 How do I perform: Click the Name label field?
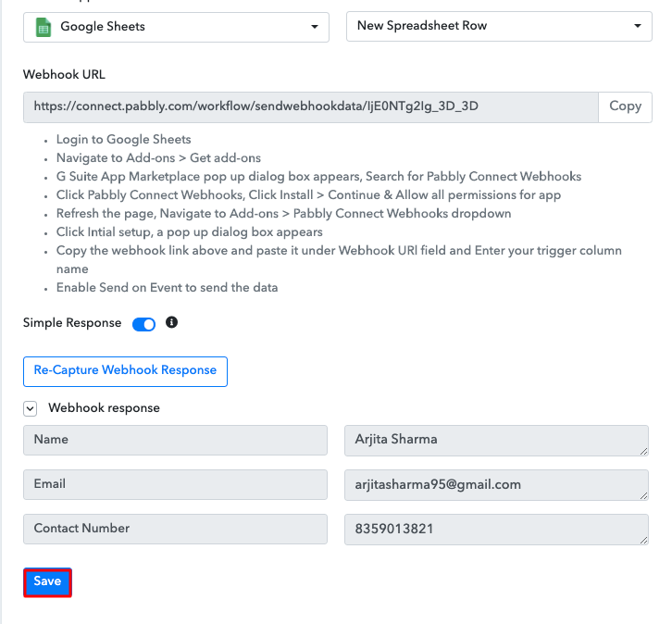(175, 440)
